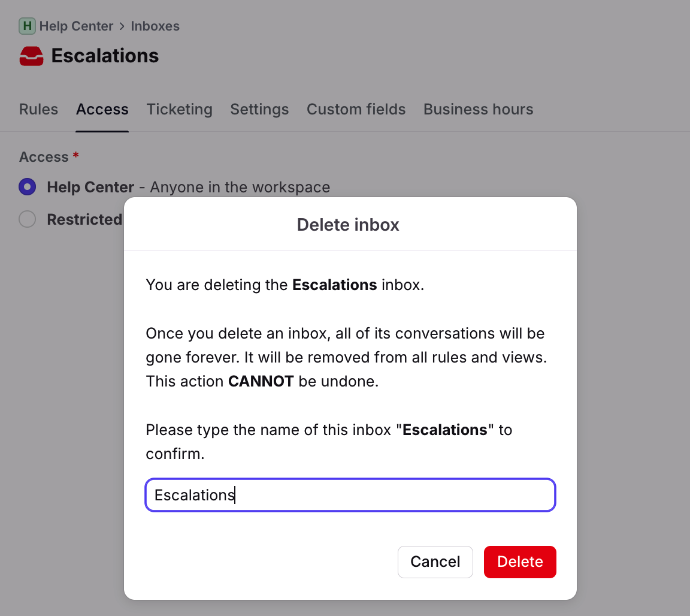Focus the inbox name confirmation field

(350, 495)
